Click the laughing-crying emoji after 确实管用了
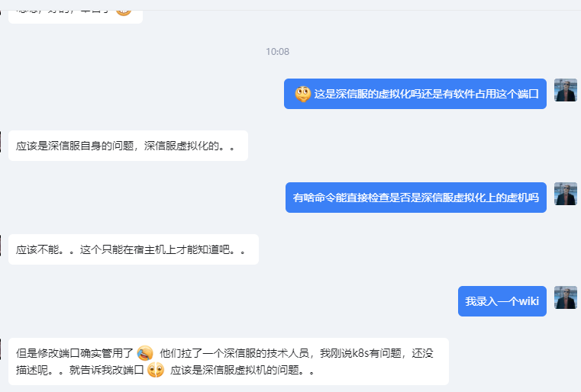581x392 pixels. pos(145,353)
